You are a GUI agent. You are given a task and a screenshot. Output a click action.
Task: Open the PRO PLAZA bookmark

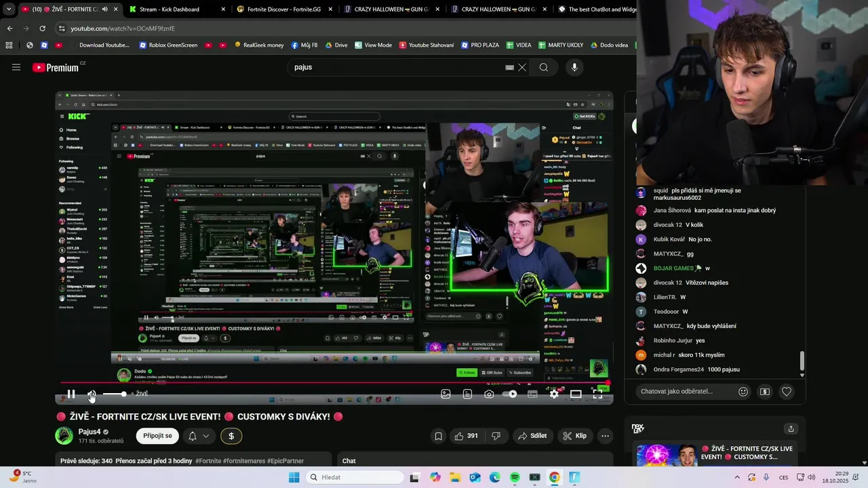click(480, 45)
